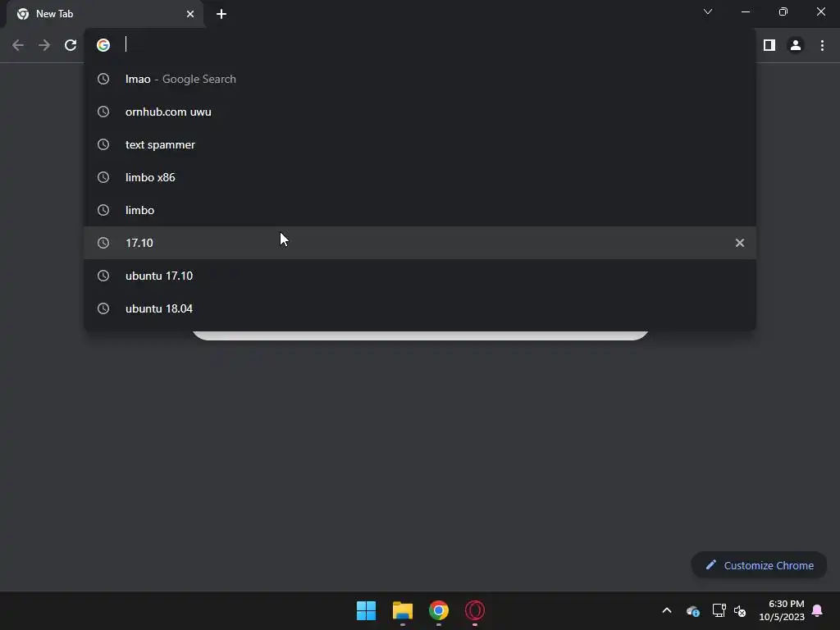Go back using the back arrow
840x630 pixels.
(18, 46)
